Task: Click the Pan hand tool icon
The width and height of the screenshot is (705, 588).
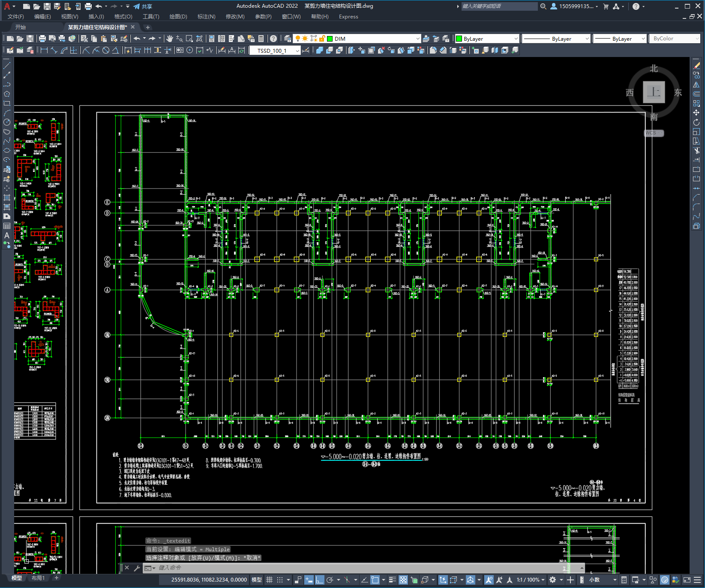Action: tap(170, 39)
